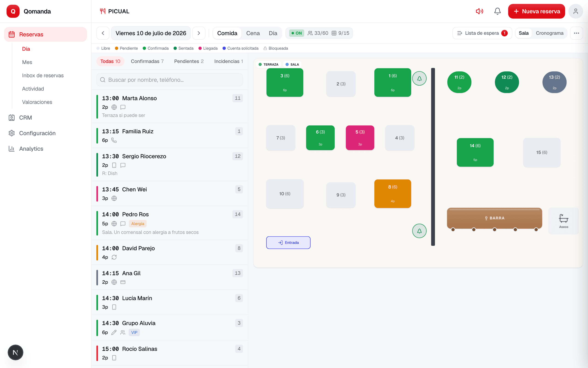Screen dimensions: 588x368
Task: Select pink arrived table 5
Action: click(x=360, y=138)
